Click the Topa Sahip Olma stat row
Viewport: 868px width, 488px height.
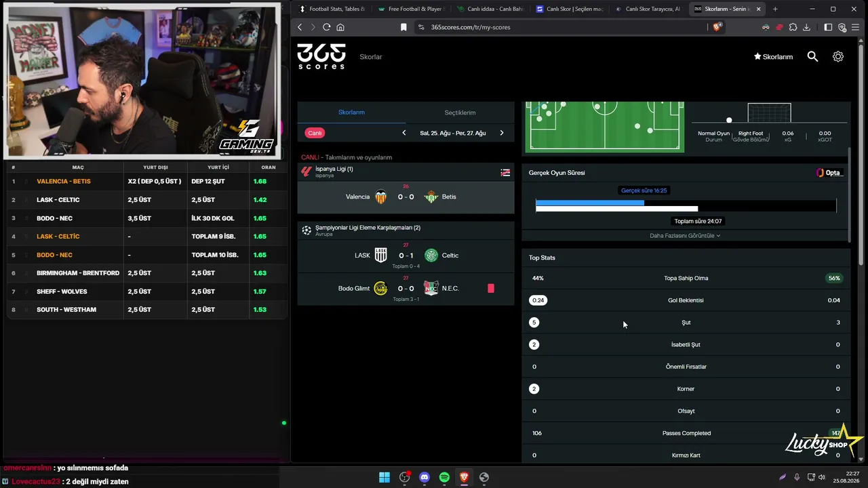(x=686, y=278)
